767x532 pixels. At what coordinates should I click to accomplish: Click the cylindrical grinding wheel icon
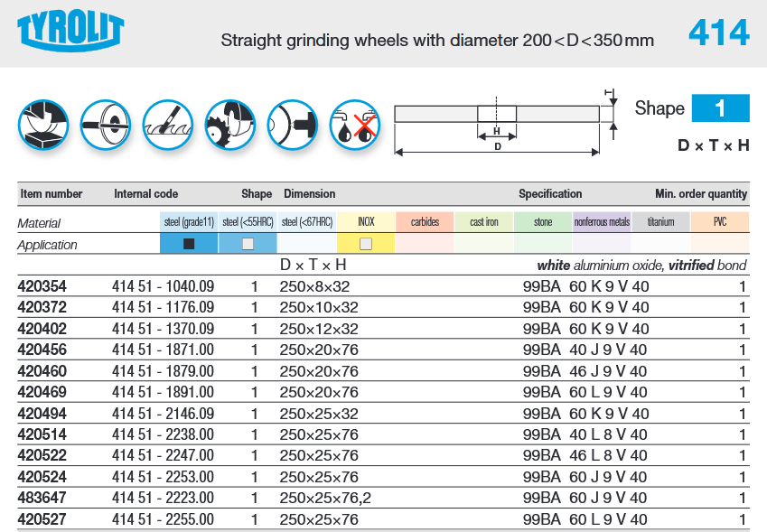click(x=105, y=124)
